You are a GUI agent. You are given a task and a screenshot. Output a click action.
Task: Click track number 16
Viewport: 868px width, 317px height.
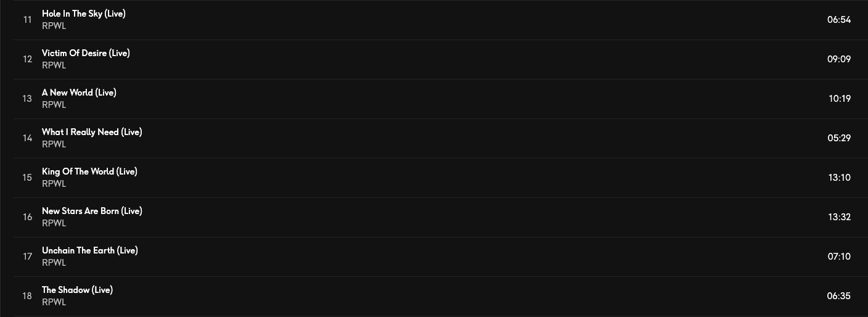[x=27, y=217]
